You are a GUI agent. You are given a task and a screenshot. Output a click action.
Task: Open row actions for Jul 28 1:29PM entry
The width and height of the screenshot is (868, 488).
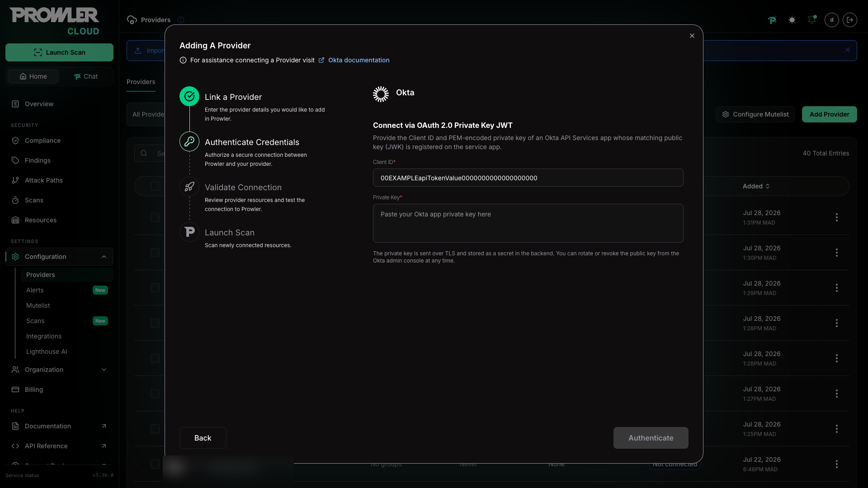(x=837, y=288)
